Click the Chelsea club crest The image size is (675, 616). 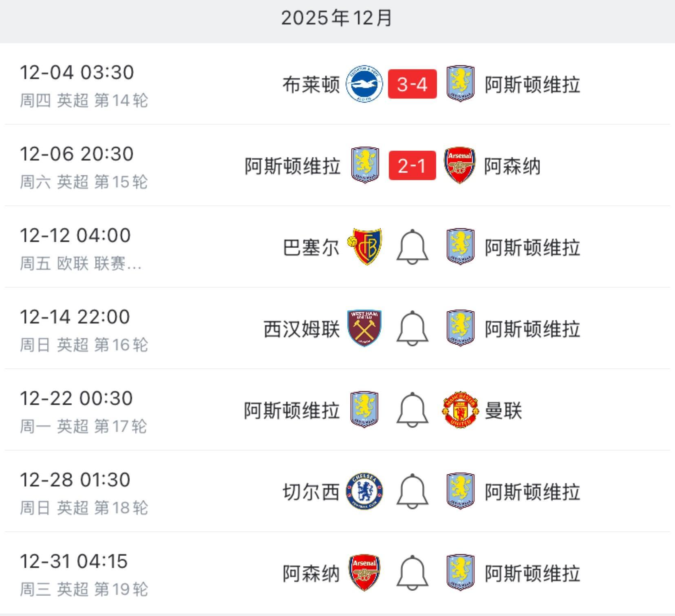point(364,491)
